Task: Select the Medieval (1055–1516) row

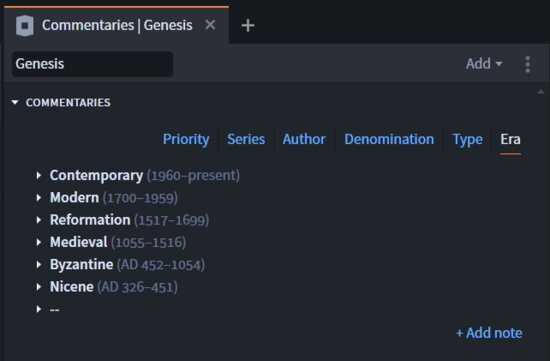Action: click(x=118, y=242)
